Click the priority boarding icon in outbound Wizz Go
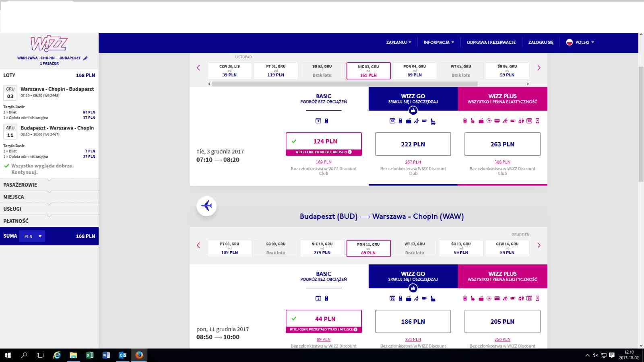644x362 pixels. (x=417, y=121)
